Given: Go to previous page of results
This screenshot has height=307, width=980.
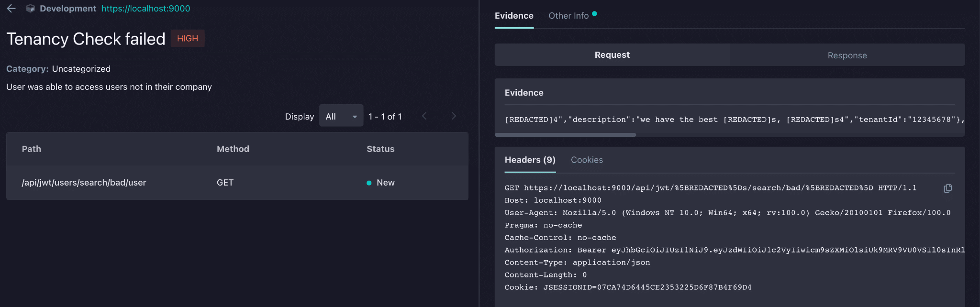Looking at the screenshot, I should click(424, 116).
